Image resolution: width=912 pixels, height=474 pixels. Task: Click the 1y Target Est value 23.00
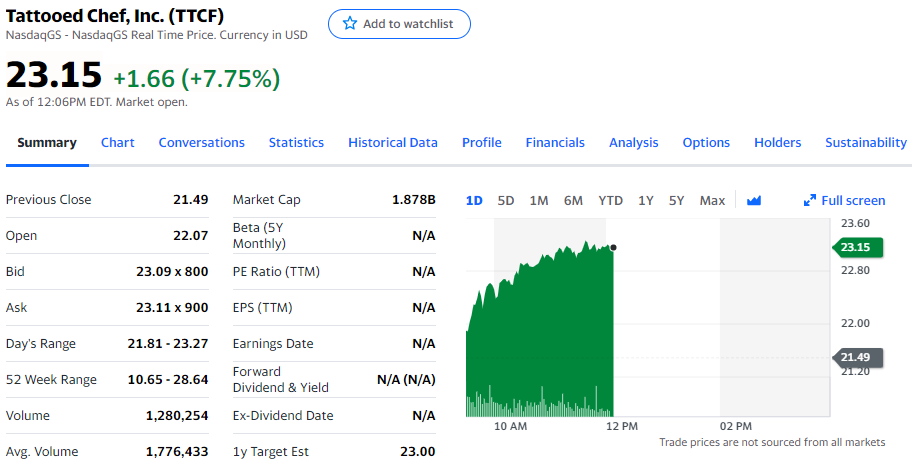click(418, 452)
